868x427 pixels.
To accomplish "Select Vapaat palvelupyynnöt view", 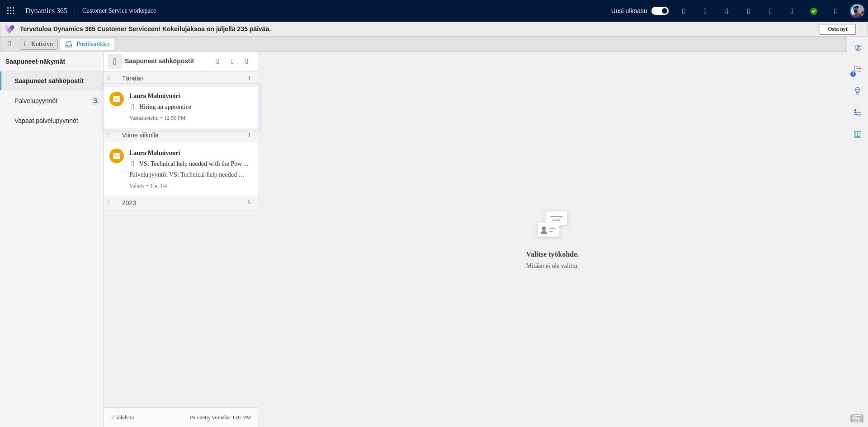I will coord(46,121).
